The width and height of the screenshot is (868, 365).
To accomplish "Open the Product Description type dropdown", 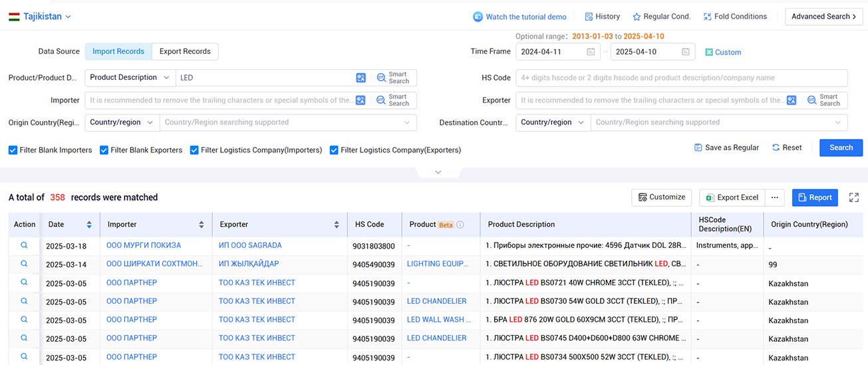I will click(130, 78).
